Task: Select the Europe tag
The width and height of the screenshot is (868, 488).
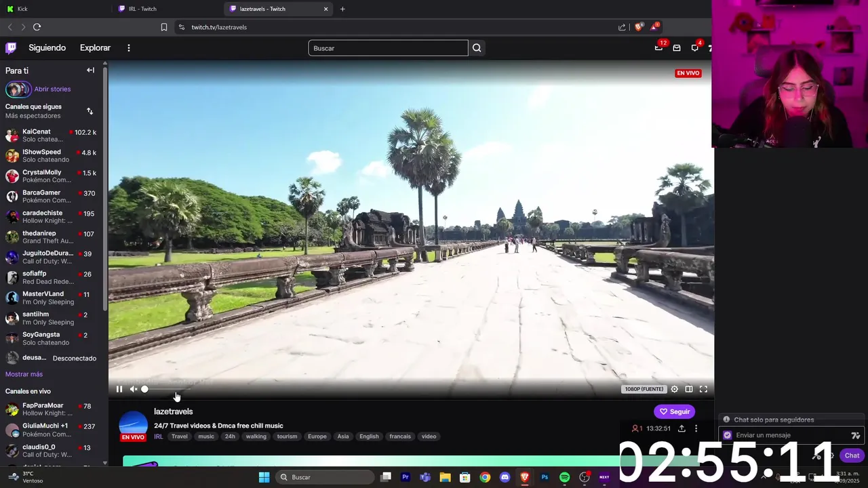Action: (317, 436)
